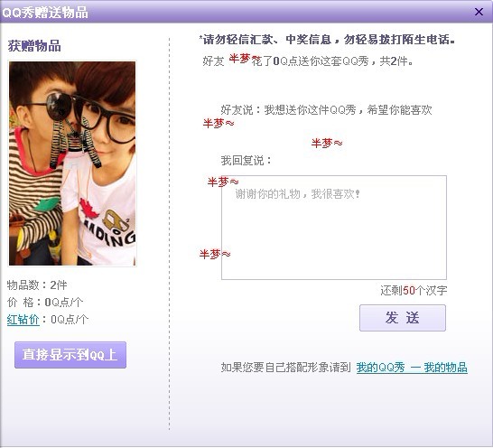This screenshot has width=493, height=448.
Task: Click the 获赠物品 heading
Action: click(x=34, y=46)
